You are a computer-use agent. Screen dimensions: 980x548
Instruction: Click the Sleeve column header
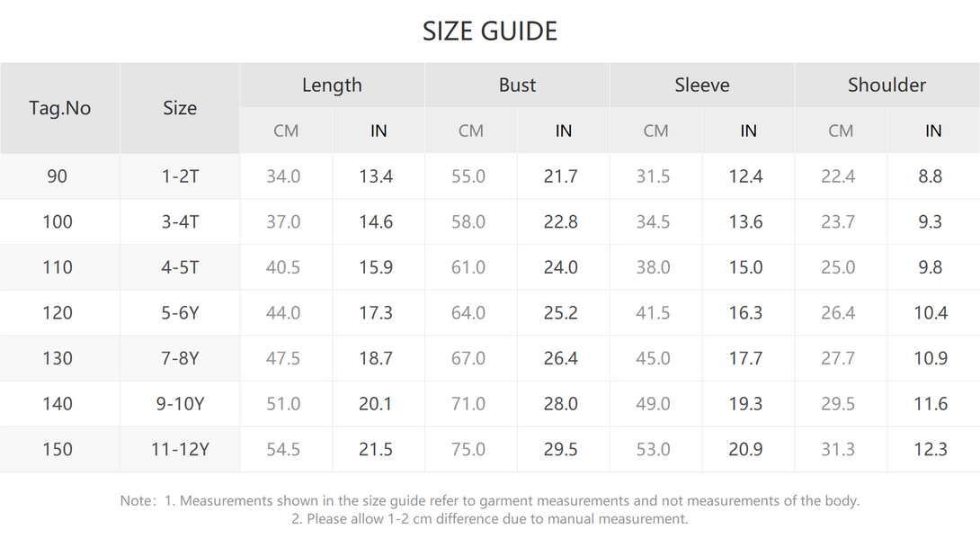coord(702,85)
